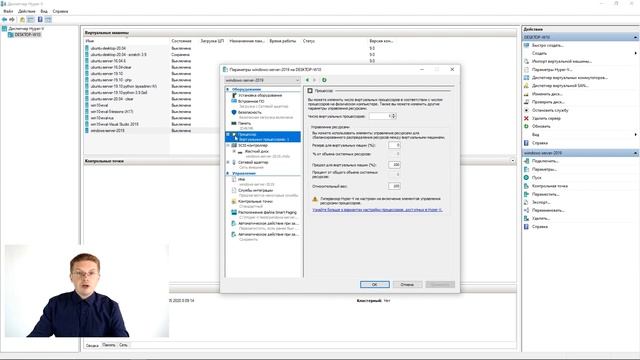Open Создать submenu in Actions pane
640x360 pixels.
[539, 53]
